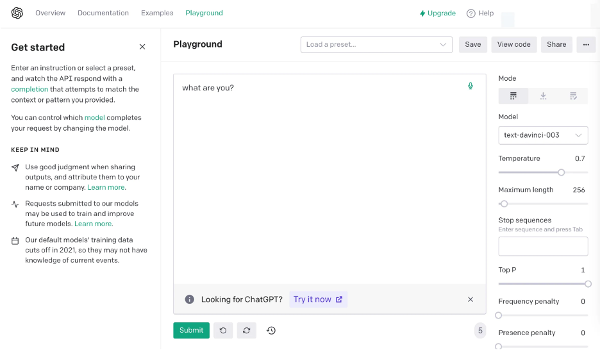Click the Stop sequences input field
This screenshot has width=600, height=364.
click(543, 246)
